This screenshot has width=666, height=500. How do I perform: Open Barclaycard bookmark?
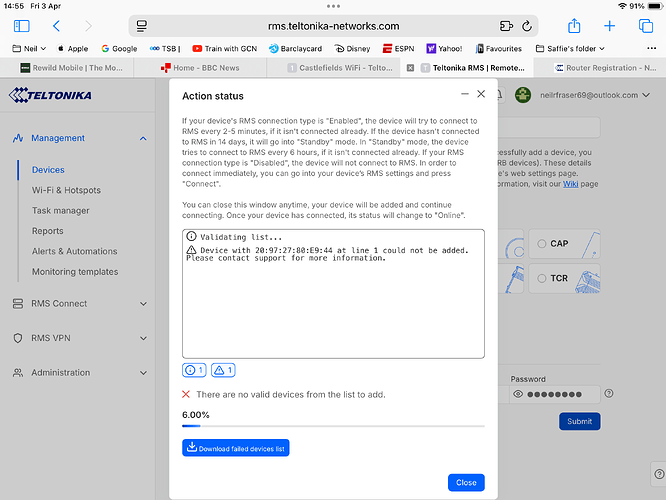point(295,48)
